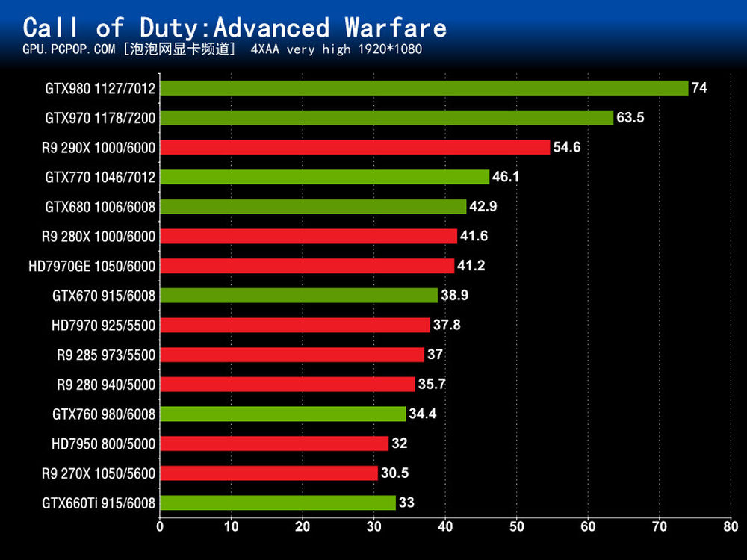747x560 pixels.
Task: Click the value 42.9
Action: point(483,206)
